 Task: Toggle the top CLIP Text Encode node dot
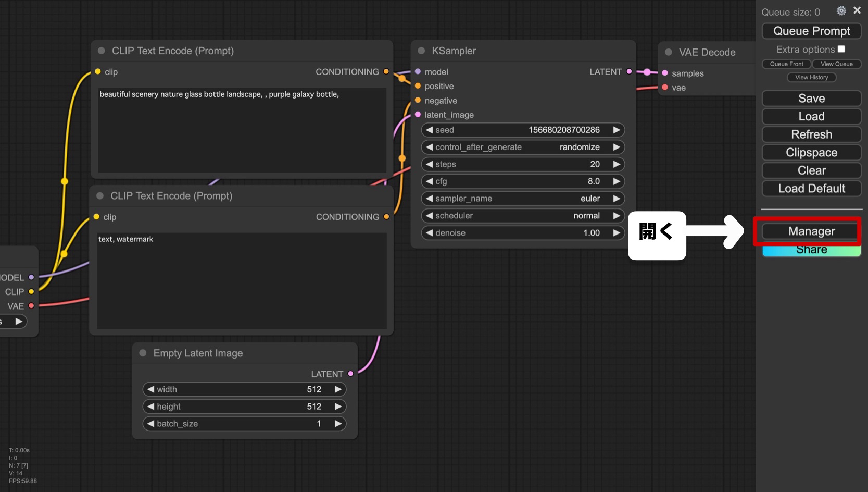pyautogui.click(x=102, y=51)
